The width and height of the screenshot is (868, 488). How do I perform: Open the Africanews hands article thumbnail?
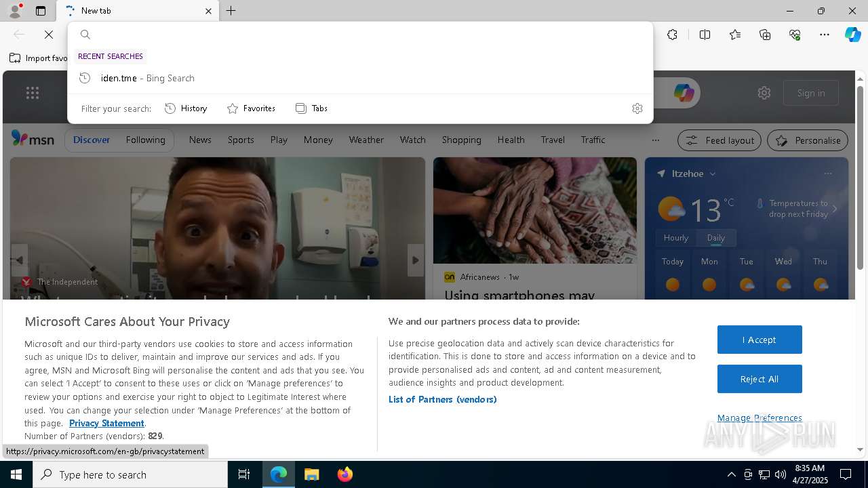(x=535, y=210)
